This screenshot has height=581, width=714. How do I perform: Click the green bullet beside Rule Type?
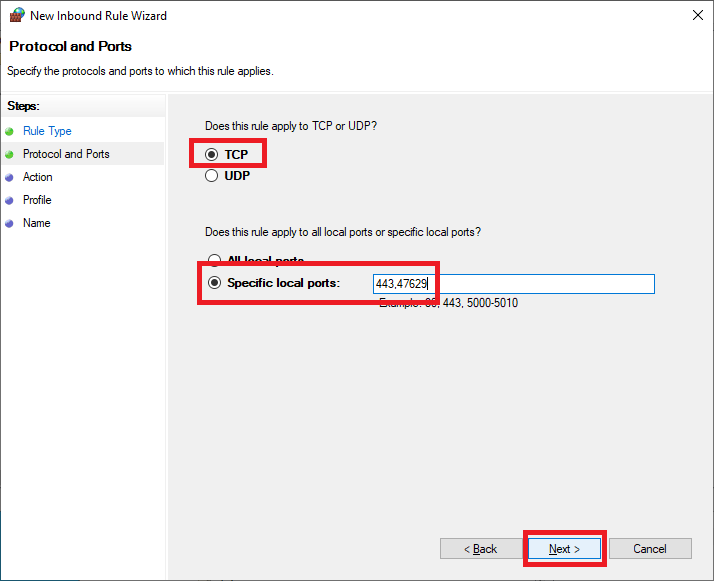(10, 131)
